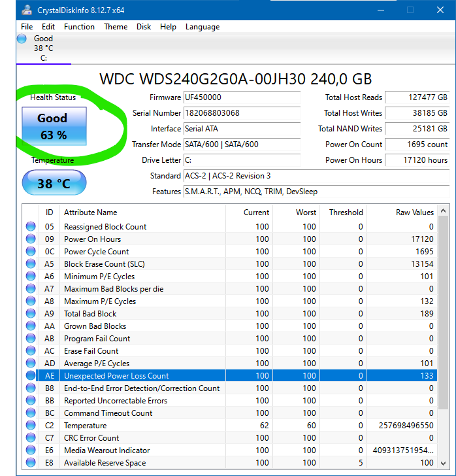Select the Total Bad Block attribute name
Screen dimensions: 456x476
[90, 314]
